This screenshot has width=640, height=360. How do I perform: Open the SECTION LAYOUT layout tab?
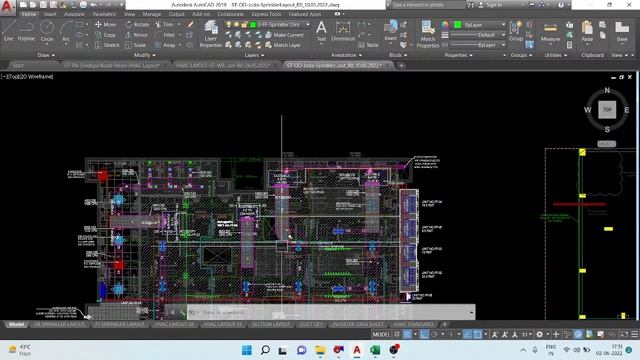click(271, 324)
